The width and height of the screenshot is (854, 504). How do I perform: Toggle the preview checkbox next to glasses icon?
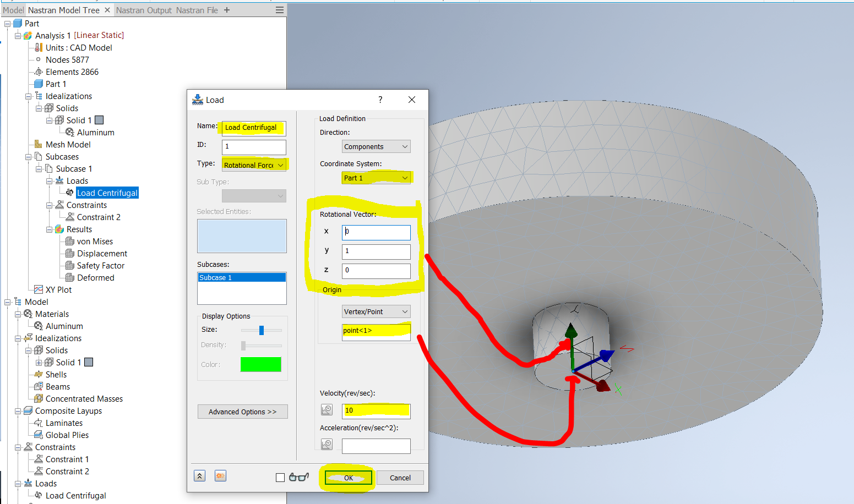pos(281,478)
